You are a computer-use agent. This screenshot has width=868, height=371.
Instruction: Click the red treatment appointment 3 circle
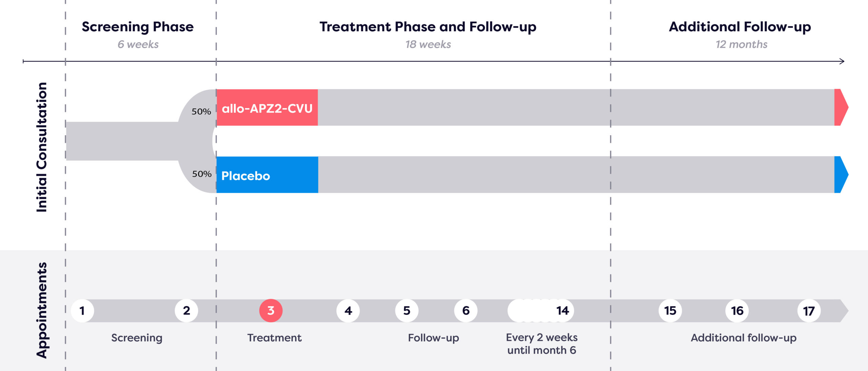(271, 311)
